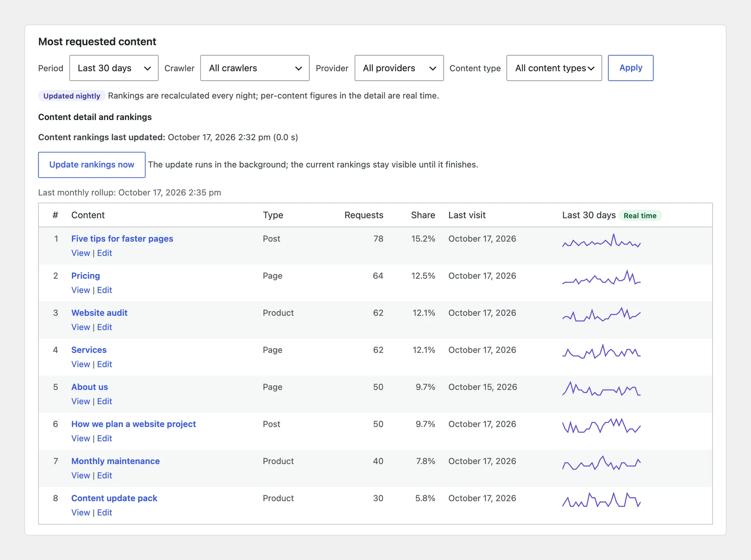Open the Services content link
This screenshot has height=560, width=751.
(89, 350)
